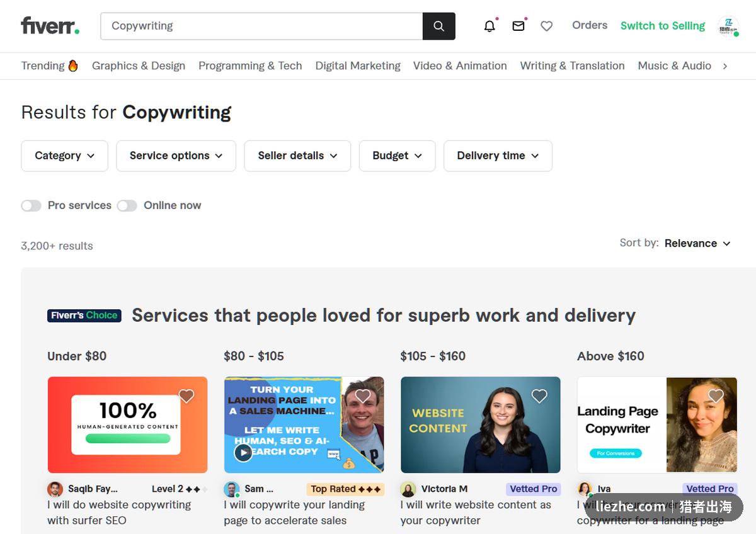Select Writing & Translation category
The height and width of the screenshot is (534, 756).
tap(572, 65)
